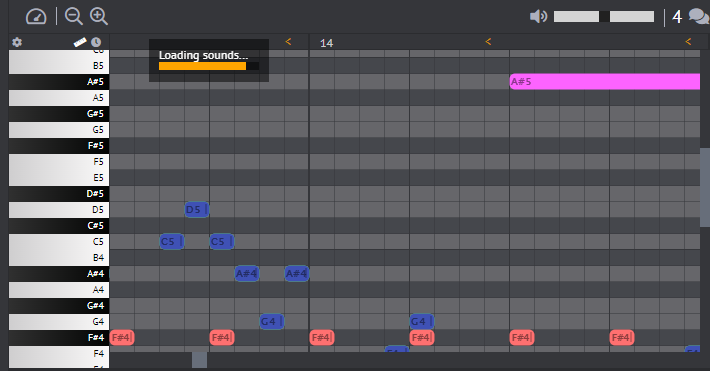Play the F4 piano key
The image size is (710, 371).
(59, 353)
